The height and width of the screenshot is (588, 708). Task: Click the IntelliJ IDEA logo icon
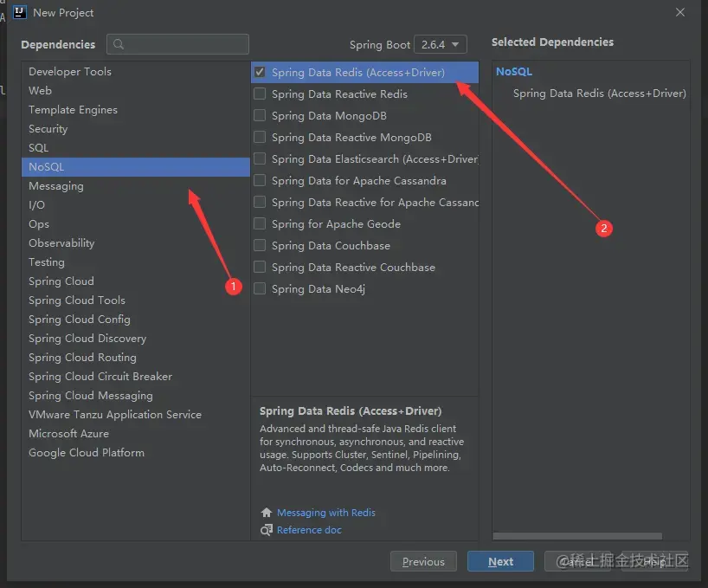pos(19,12)
